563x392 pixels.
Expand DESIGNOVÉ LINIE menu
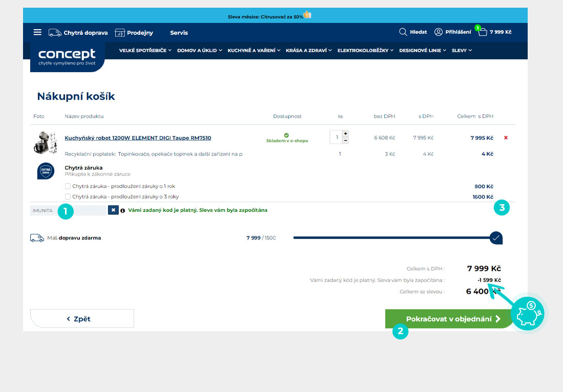[x=423, y=51]
